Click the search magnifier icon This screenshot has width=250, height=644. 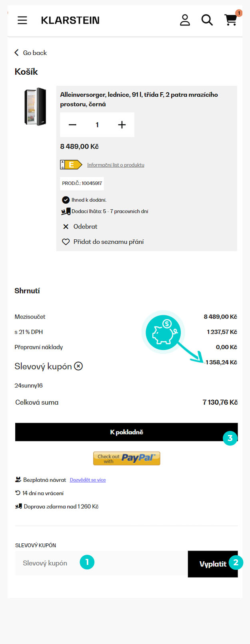click(x=207, y=20)
